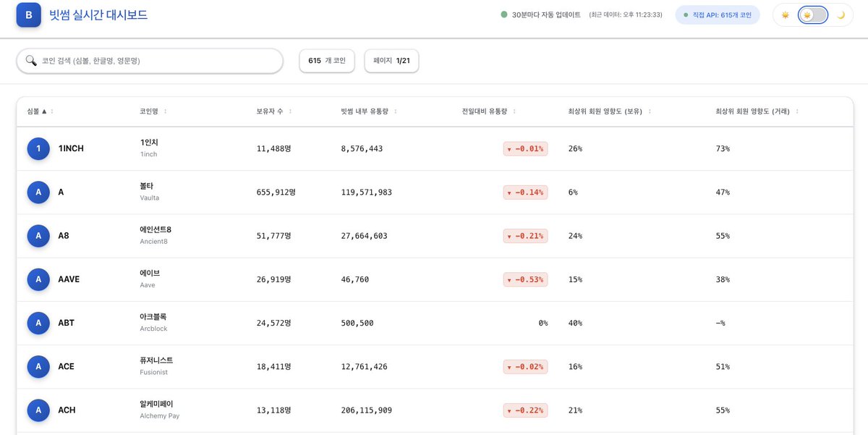Click the ACH coin avatar icon
Image resolution: width=868 pixels, height=435 pixels.
[38, 410]
